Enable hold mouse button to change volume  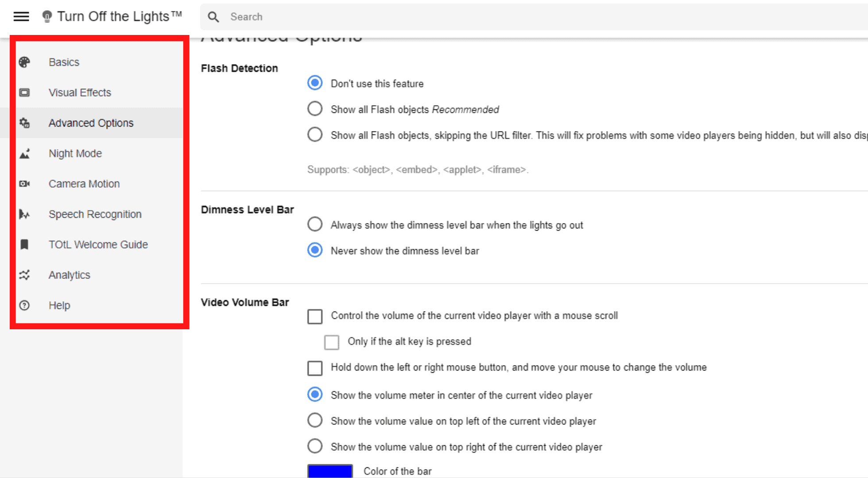point(315,368)
